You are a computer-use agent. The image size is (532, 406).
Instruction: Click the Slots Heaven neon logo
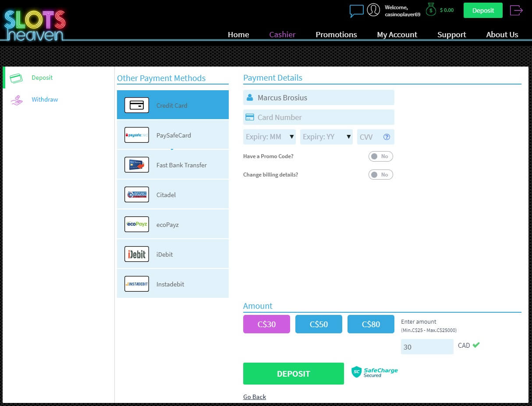pyautogui.click(x=35, y=25)
